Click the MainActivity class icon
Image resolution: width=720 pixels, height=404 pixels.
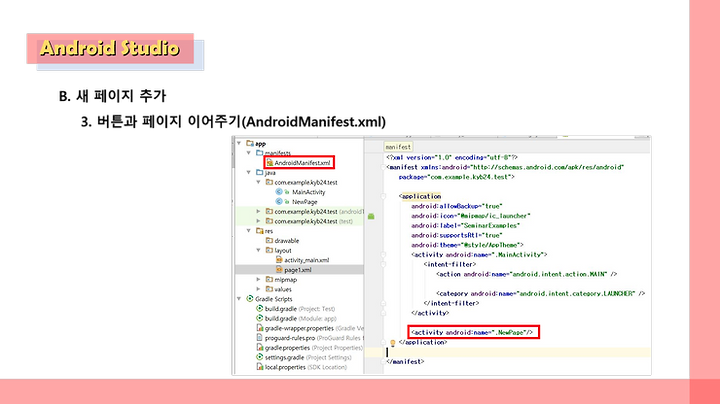tap(279, 192)
